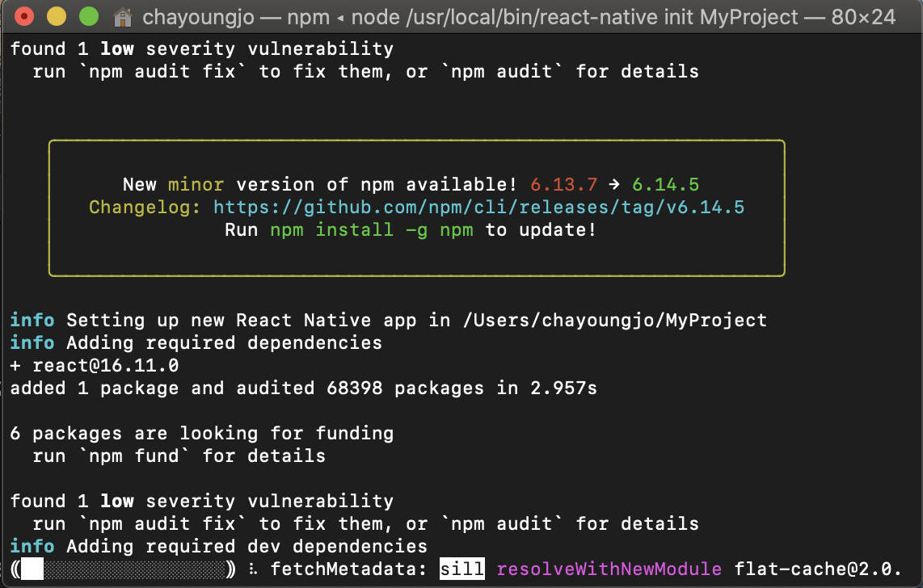
Task: Click the 'npm install -g npm' command text
Action: tap(372, 229)
